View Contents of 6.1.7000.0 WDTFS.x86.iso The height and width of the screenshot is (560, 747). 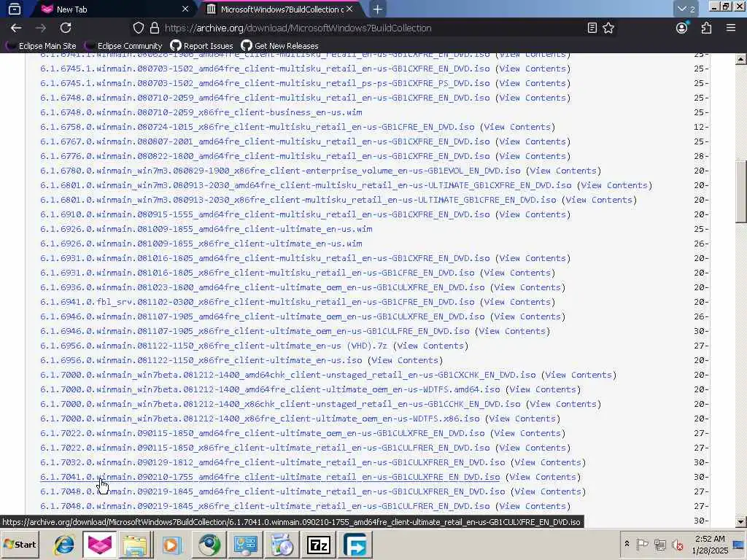click(x=522, y=419)
